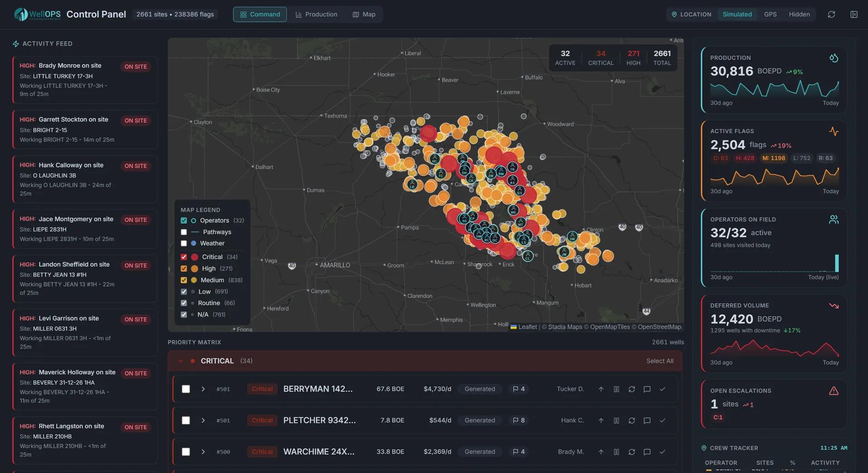Mark BERRYMAN 142 row as complete
This screenshot has width=868, height=473.
point(662,389)
